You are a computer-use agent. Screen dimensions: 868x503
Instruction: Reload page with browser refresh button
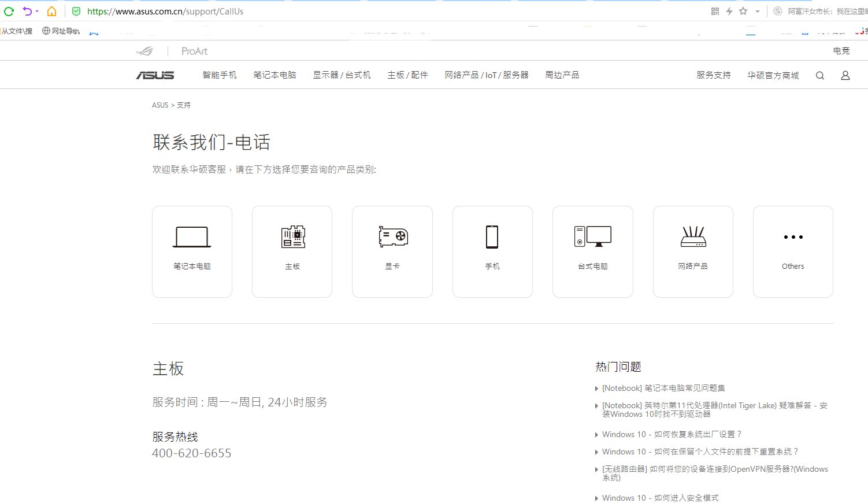9,11
